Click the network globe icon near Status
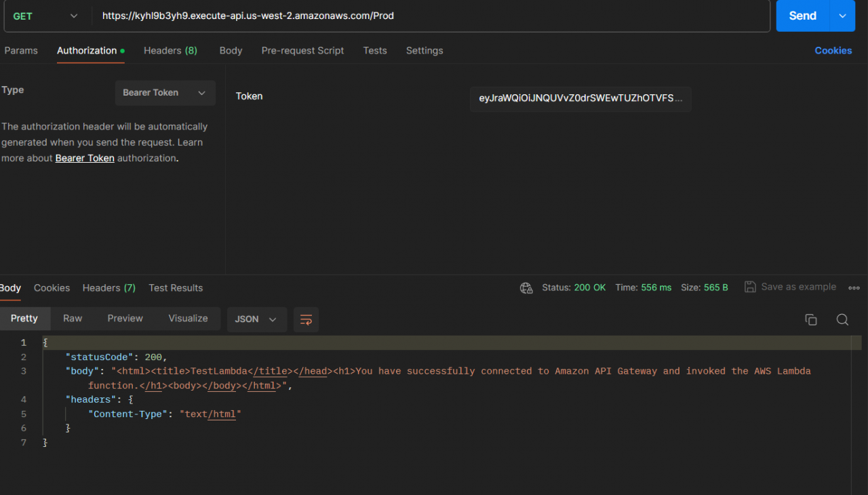Image resolution: width=868 pixels, height=495 pixels. (526, 288)
